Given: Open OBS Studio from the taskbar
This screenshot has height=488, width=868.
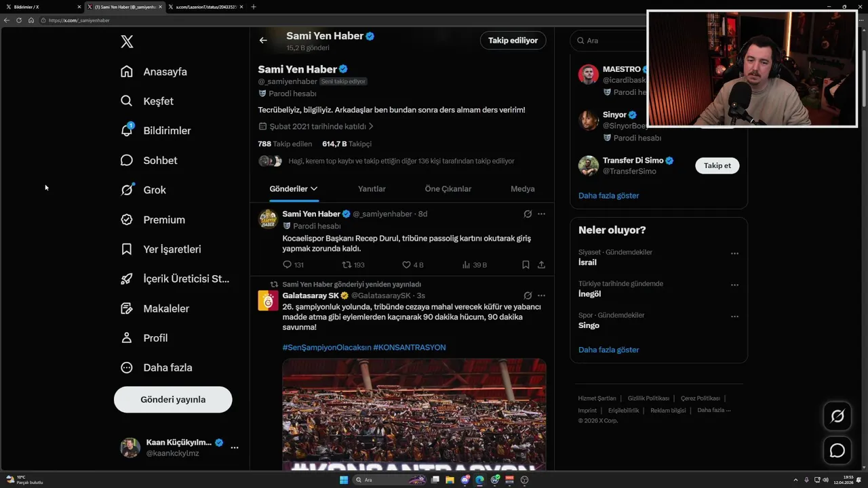Looking at the screenshot, I should pyautogui.click(x=524, y=480).
